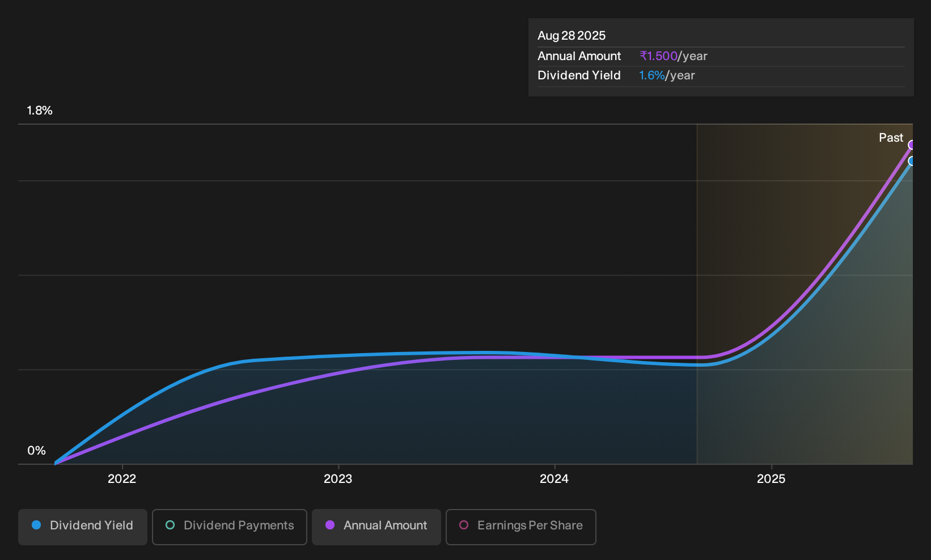Image resolution: width=931 pixels, height=560 pixels.
Task: Click the 2023 x-axis label
Action: click(x=338, y=479)
